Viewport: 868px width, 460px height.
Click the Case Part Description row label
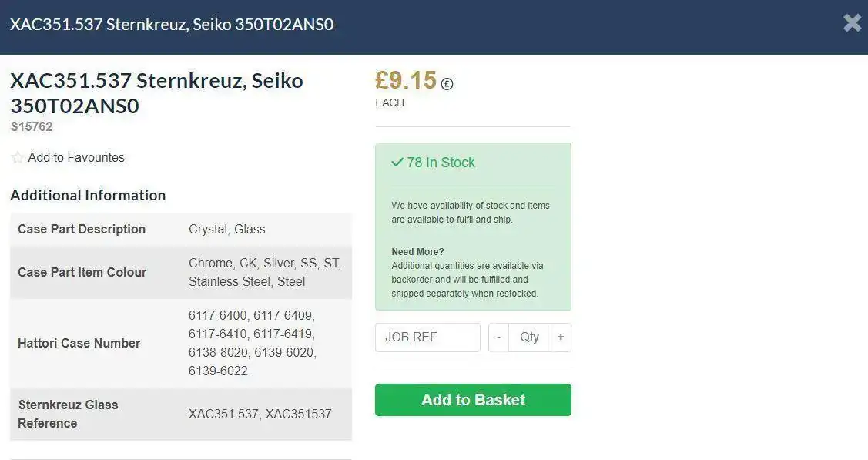pyautogui.click(x=82, y=229)
